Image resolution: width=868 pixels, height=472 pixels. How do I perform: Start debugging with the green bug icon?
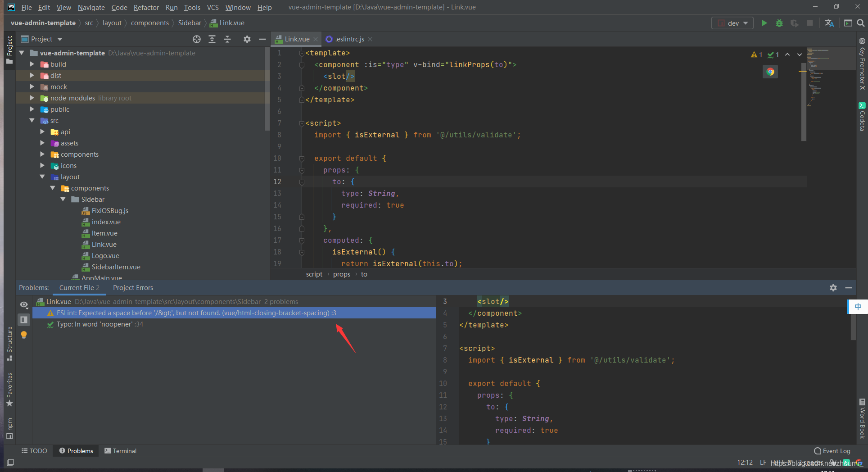pos(779,23)
